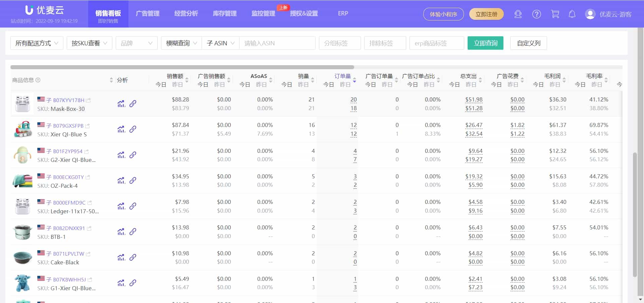Click the 请输入ASIN input field
This screenshot has width=644, height=303.
[x=277, y=43]
